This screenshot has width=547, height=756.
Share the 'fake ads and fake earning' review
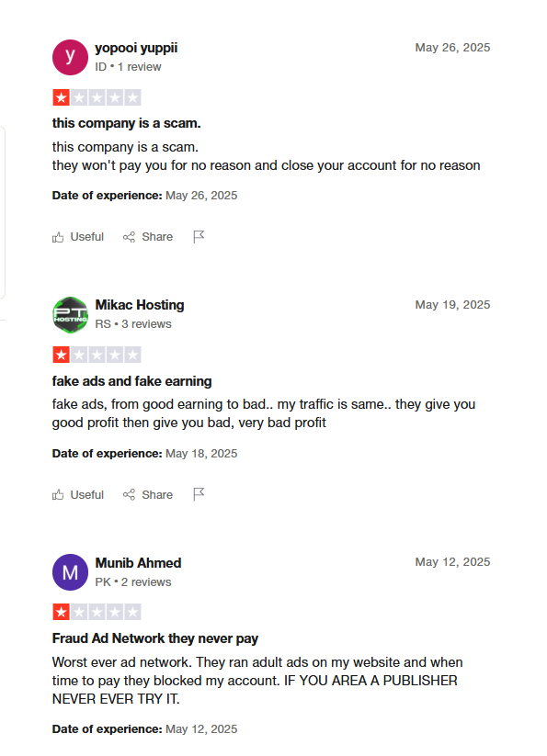point(148,495)
